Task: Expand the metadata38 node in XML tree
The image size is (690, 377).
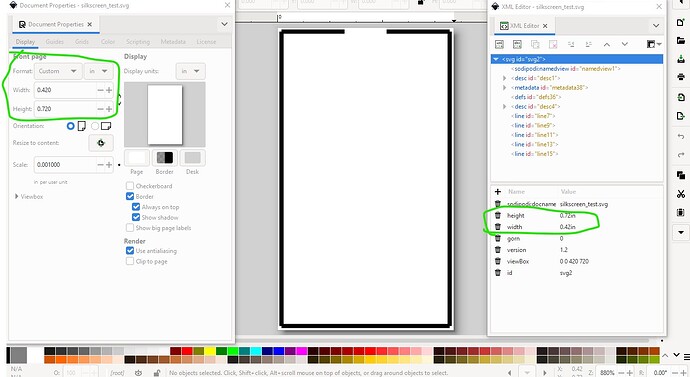Action: [x=504, y=88]
